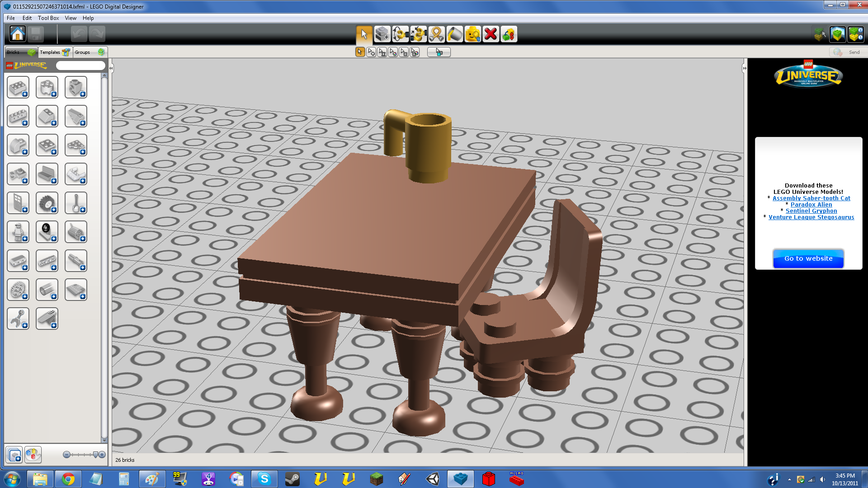Image resolution: width=868 pixels, height=488 pixels.
Task: Click the brick search field
Action: [80, 66]
